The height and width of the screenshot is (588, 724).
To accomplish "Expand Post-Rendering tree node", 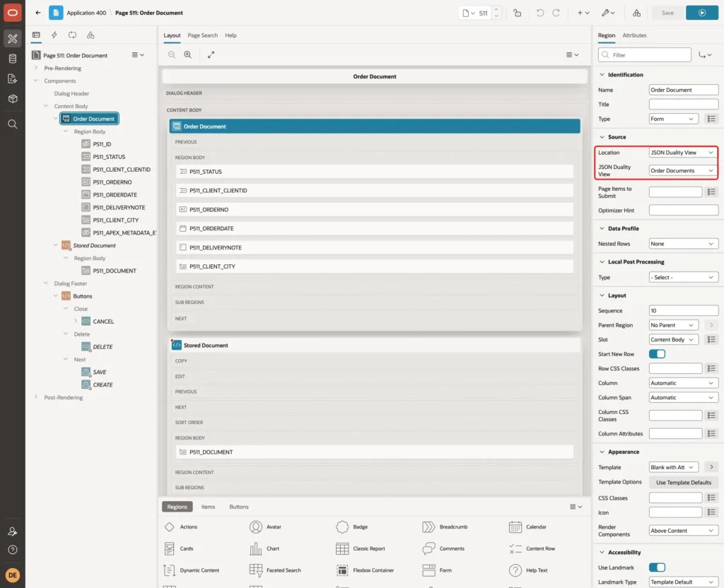I will click(36, 397).
